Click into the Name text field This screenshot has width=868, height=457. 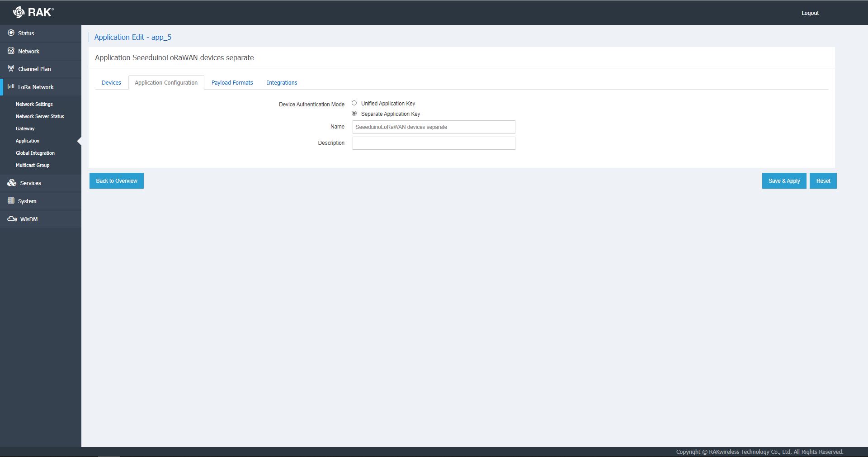point(434,127)
